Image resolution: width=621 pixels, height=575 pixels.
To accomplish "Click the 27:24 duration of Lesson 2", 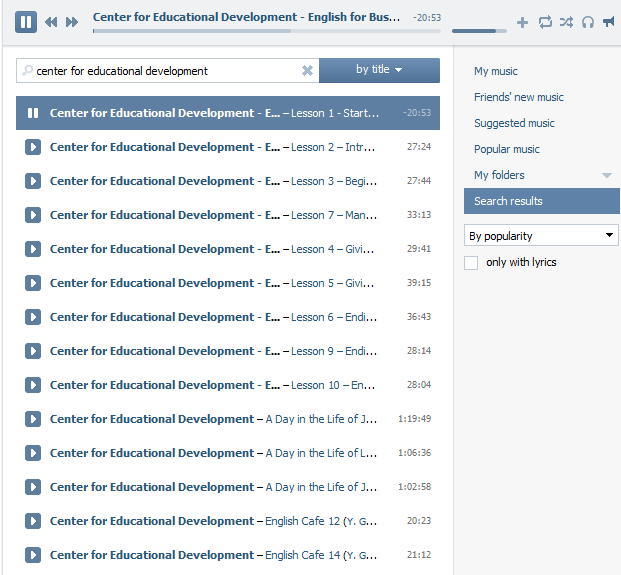I will click(x=419, y=147).
